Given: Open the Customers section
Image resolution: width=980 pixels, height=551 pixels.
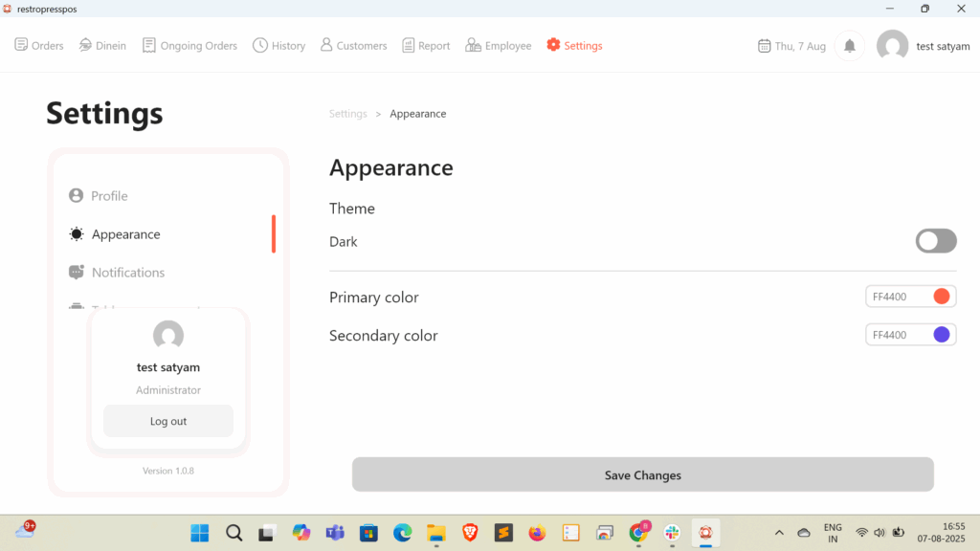Looking at the screenshot, I should click(353, 45).
